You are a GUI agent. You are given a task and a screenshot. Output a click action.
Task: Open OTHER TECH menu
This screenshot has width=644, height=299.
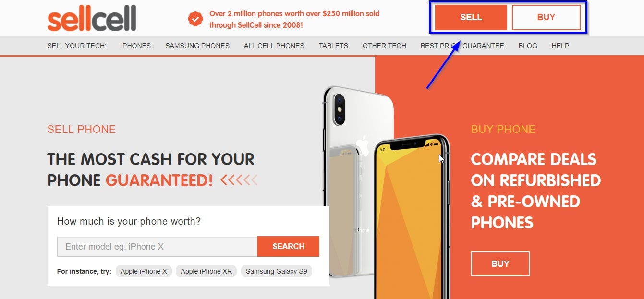[x=384, y=46]
